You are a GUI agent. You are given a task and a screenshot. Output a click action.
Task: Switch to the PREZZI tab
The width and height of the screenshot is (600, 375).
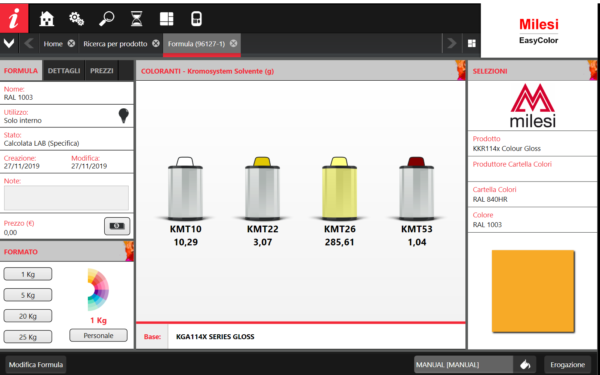(x=102, y=71)
